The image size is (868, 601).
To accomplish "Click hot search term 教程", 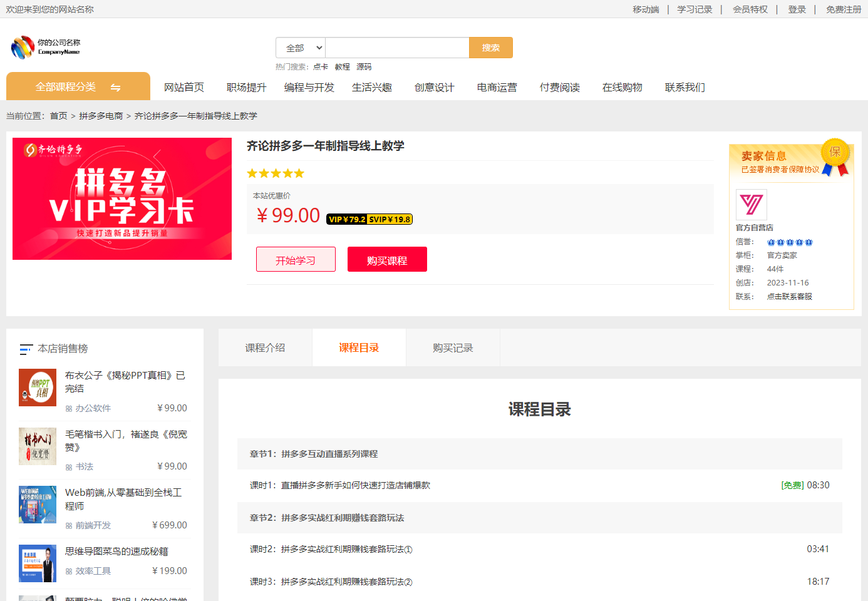I will coord(343,67).
